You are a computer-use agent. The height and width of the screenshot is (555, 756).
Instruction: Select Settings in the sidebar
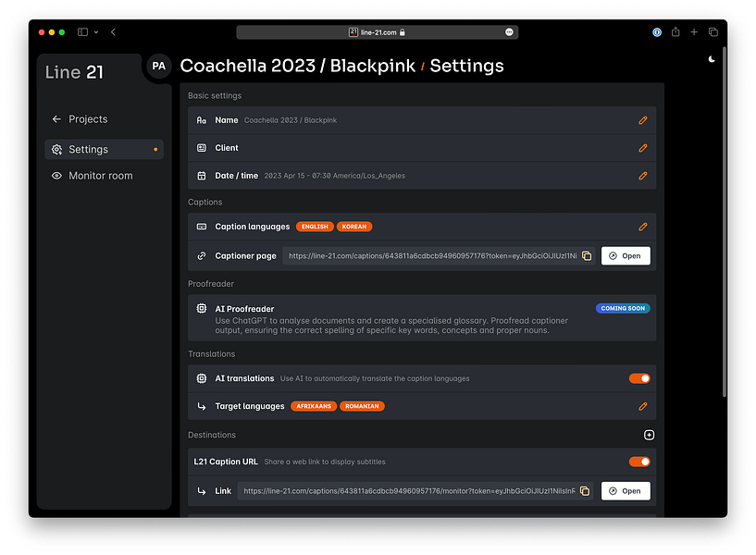105,149
